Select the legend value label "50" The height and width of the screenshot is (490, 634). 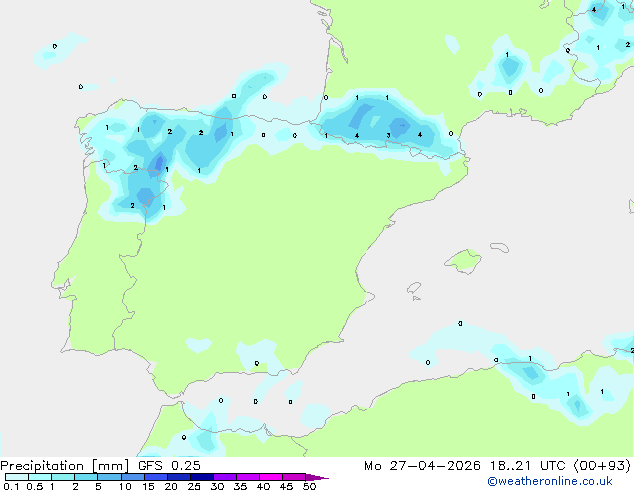tap(309, 486)
